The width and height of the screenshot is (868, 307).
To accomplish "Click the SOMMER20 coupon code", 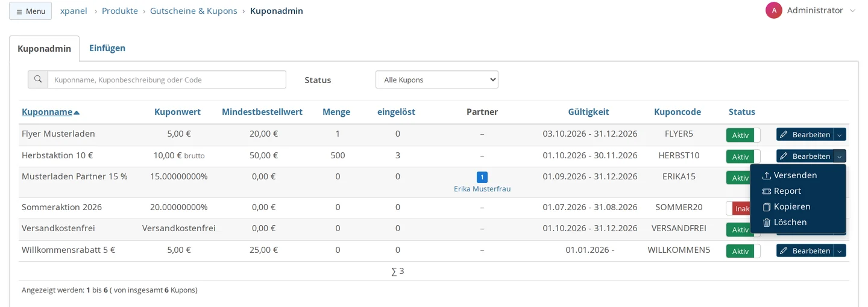I will [x=679, y=207].
